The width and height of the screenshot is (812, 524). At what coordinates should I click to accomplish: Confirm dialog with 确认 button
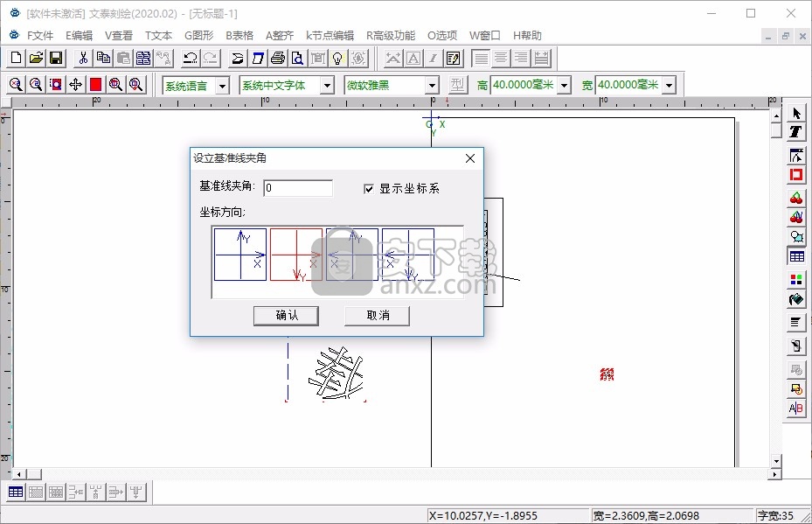(286, 316)
